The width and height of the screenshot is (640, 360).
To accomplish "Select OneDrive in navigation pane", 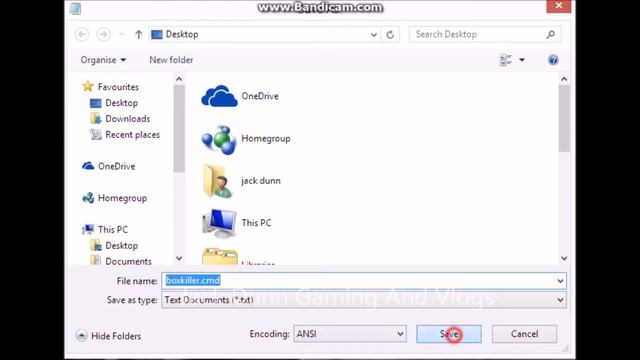I will tap(109, 166).
